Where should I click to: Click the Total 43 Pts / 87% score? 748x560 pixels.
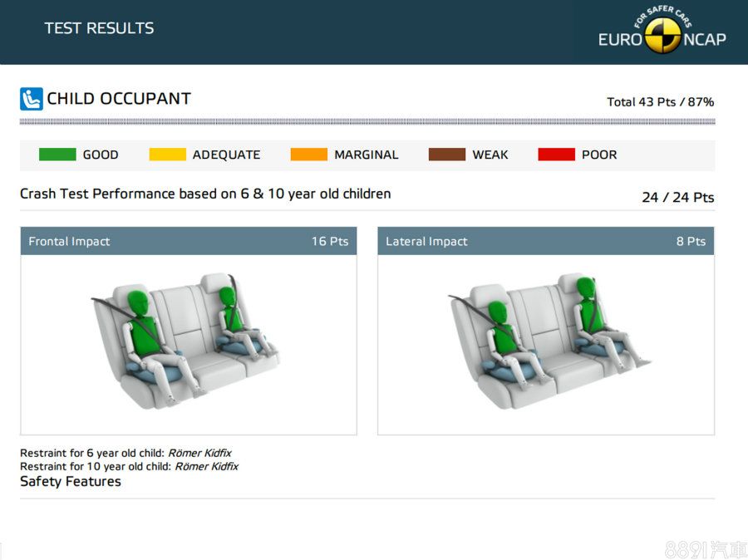tap(660, 102)
